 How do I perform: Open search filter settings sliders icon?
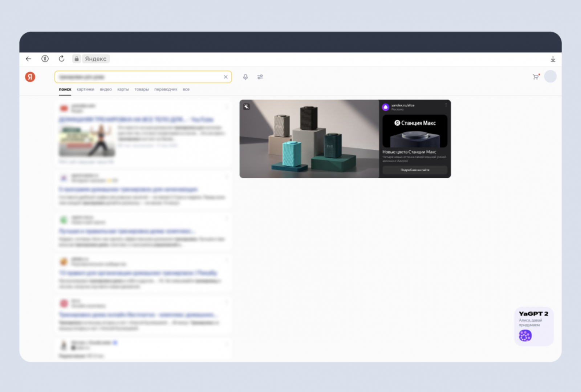coord(260,77)
